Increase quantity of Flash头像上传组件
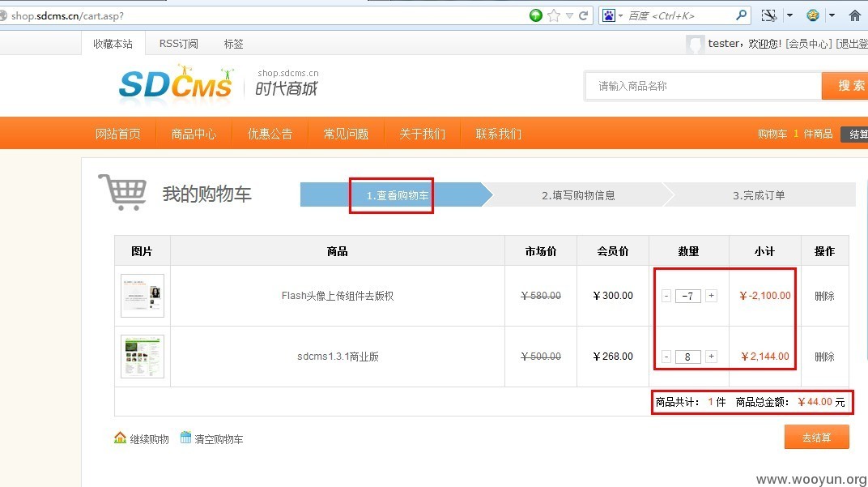The height and width of the screenshot is (487, 868). (x=712, y=295)
